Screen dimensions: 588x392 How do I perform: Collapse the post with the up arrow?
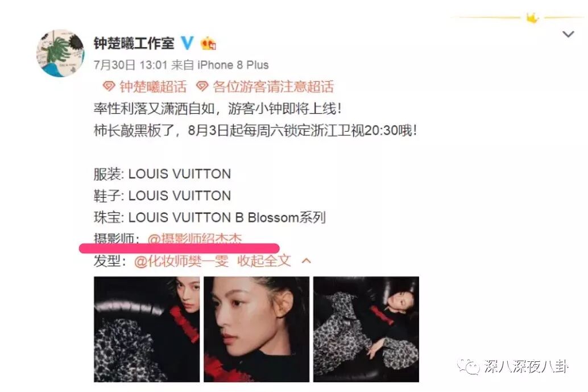(x=307, y=261)
